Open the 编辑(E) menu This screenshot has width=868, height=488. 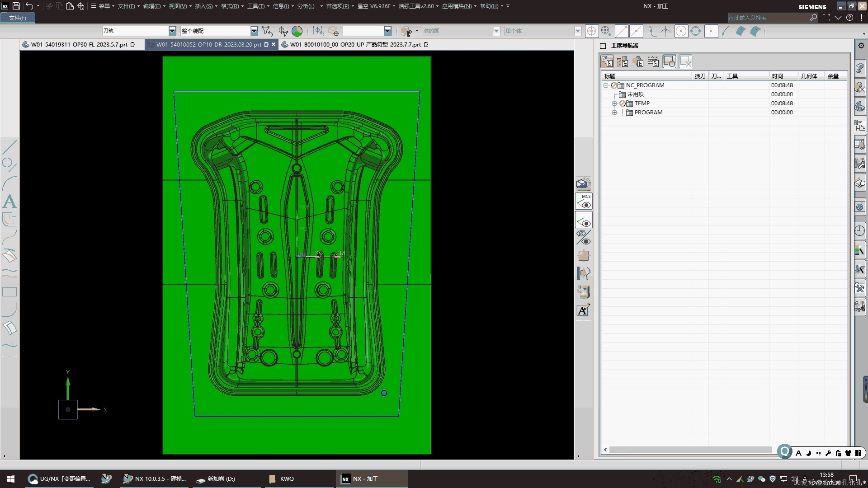[x=154, y=6]
